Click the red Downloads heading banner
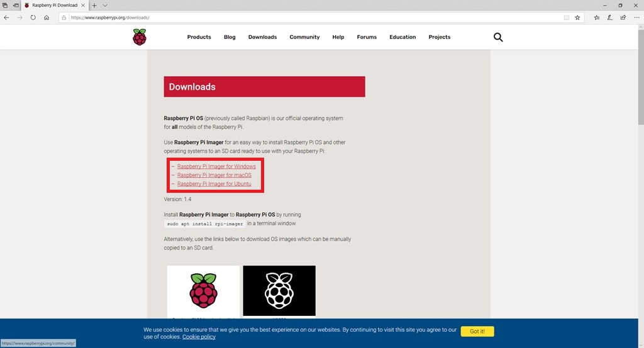 click(x=265, y=87)
